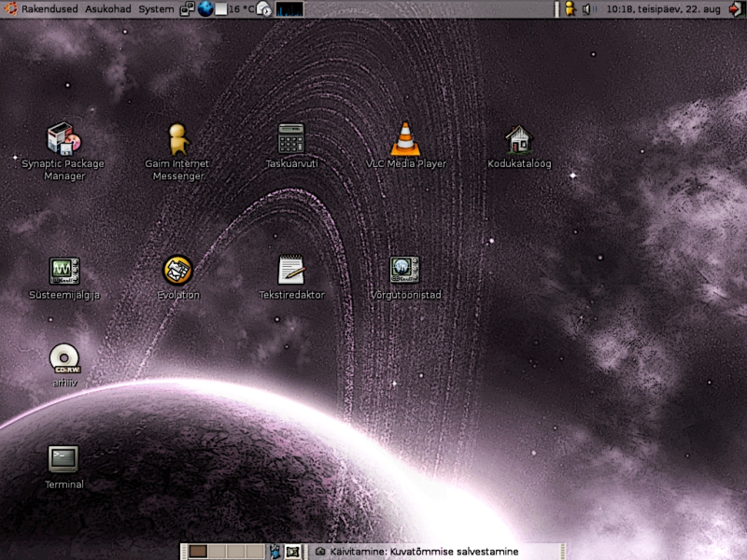Switch to the fourth workspace in pager
The width and height of the screenshot is (747, 560).
254,552
